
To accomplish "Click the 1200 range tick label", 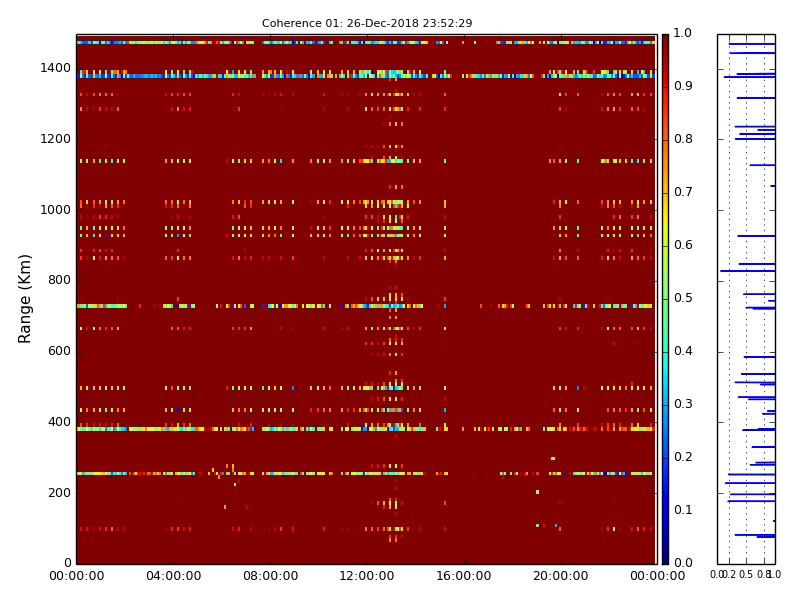I will [x=56, y=139].
